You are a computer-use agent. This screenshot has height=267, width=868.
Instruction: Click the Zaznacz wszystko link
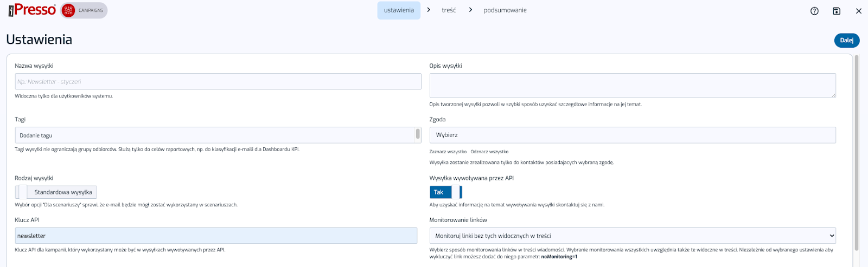(x=448, y=152)
